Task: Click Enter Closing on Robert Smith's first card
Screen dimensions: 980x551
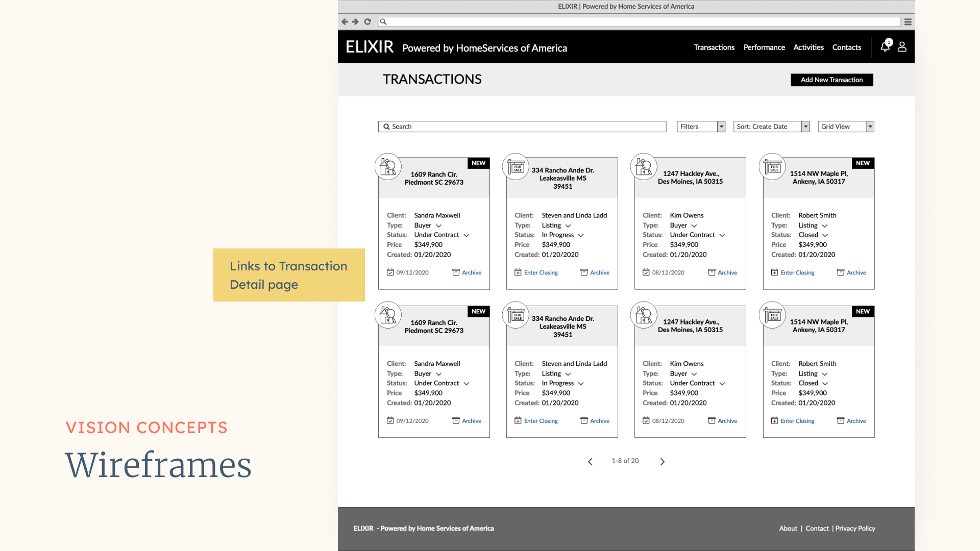Action: click(797, 273)
